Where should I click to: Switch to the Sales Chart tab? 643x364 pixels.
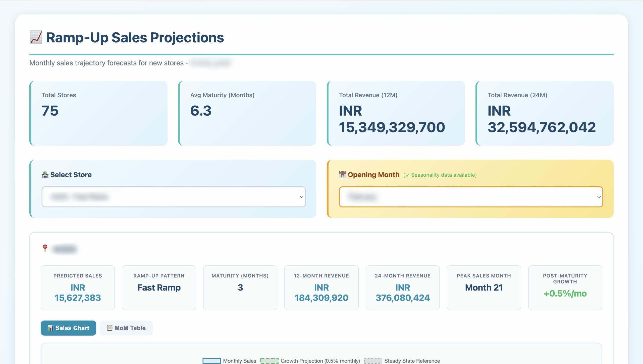[x=68, y=328]
